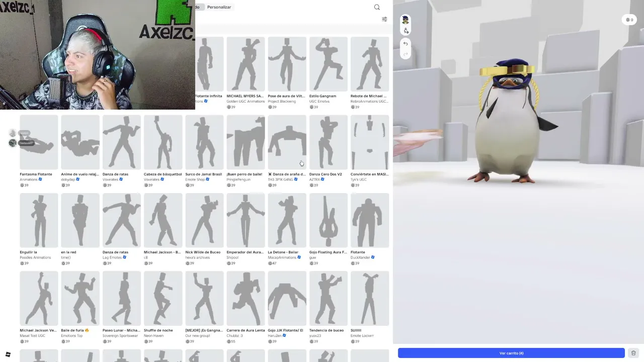644x362 pixels.
Task: Open the Poodles Animations creator link
Action: (35, 257)
